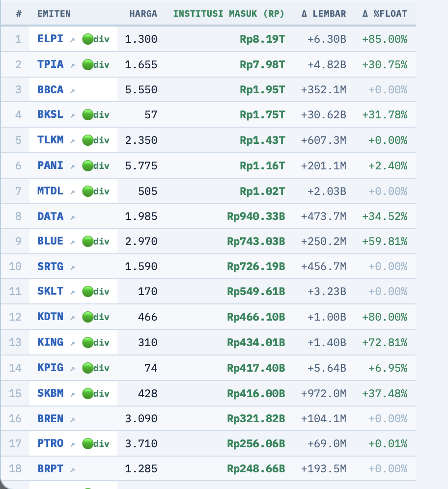Open the BBCA ticker link
This screenshot has width=448, height=489.
(x=50, y=89)
